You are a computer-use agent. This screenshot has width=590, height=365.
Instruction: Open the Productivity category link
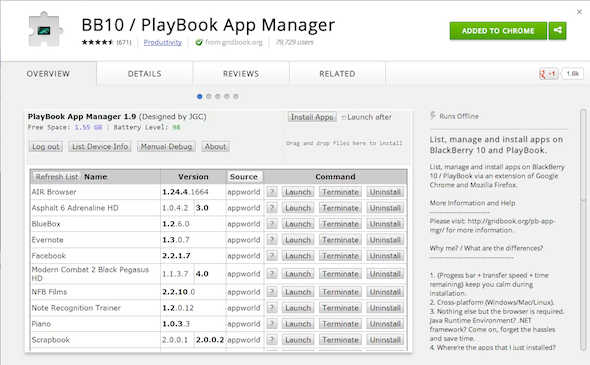pos(163,42)
